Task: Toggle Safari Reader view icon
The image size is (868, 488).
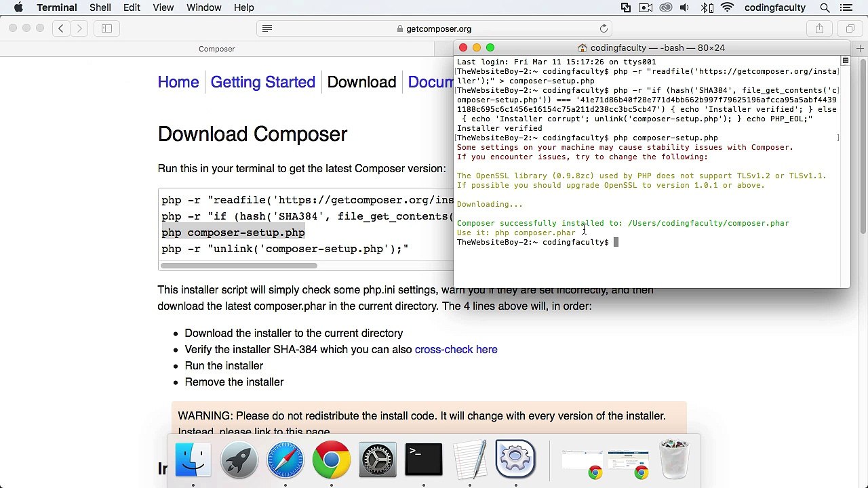Action: pos(267,28)
